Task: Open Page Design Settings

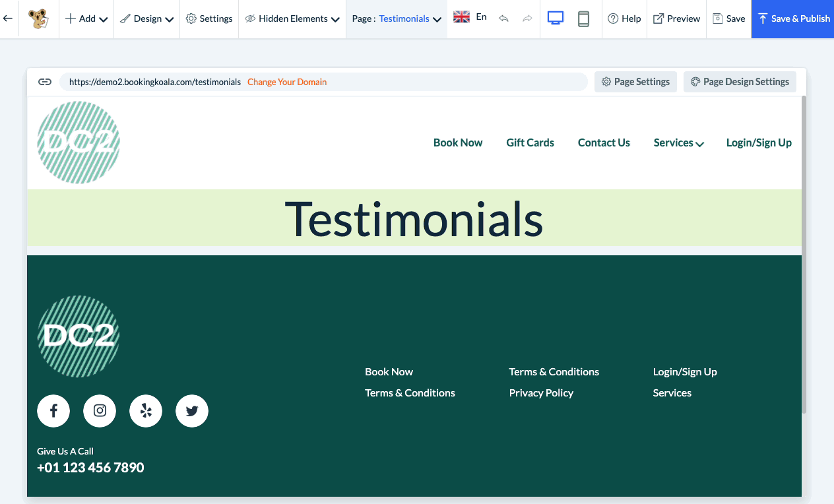Action: coord(740,82)
